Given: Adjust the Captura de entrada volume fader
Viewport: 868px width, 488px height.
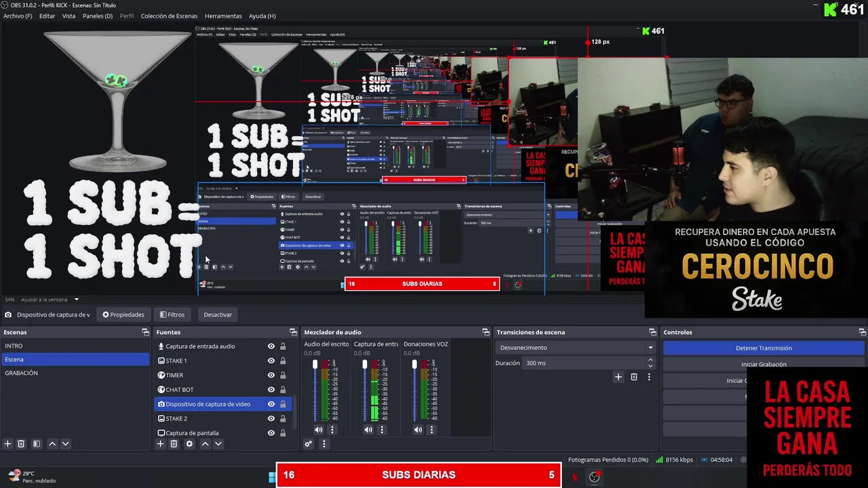Looking at the screenshot, I should pyautogui.click(x=365, y=365).
